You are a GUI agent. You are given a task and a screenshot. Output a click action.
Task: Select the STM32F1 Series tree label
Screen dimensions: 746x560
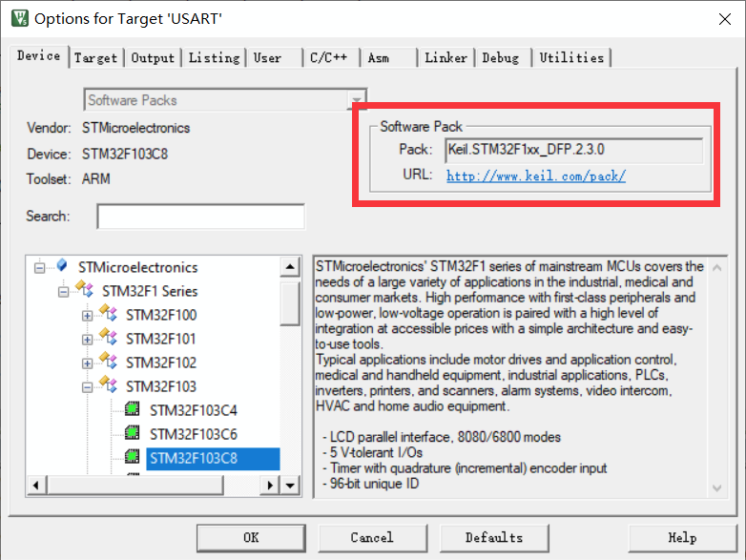[x=150, y=291]
